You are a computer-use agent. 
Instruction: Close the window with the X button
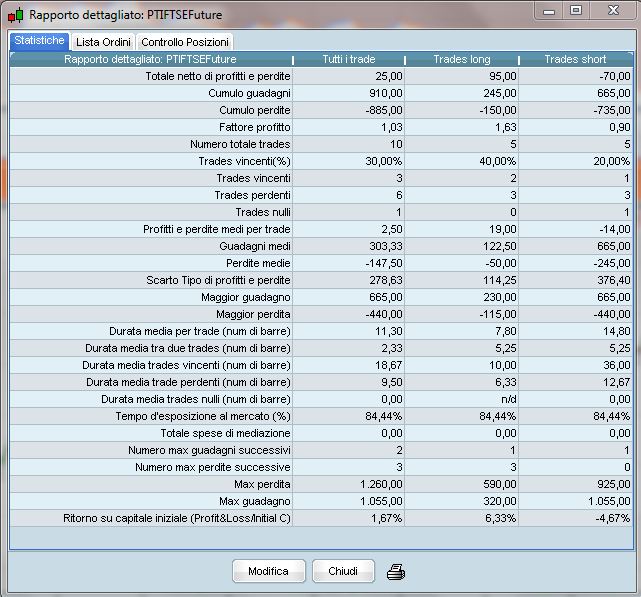click(x=613, y=11)
